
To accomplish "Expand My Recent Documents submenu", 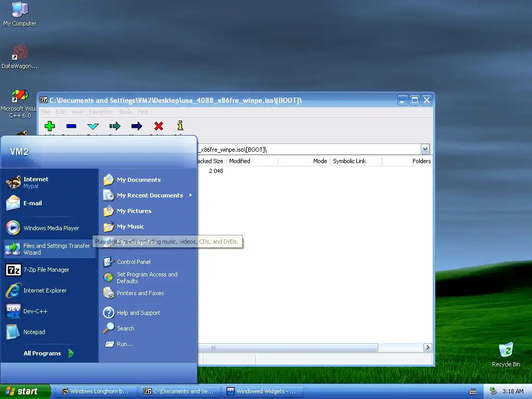I will point(148,195).
